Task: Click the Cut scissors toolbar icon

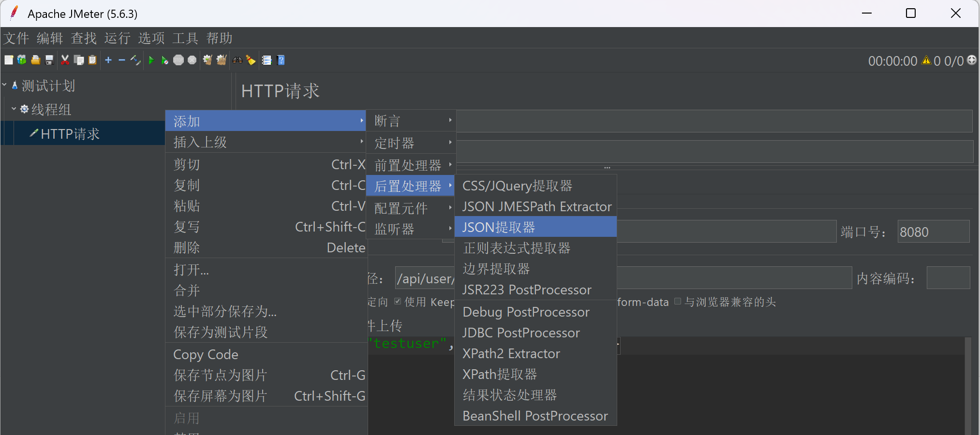Action: [65, 60]
